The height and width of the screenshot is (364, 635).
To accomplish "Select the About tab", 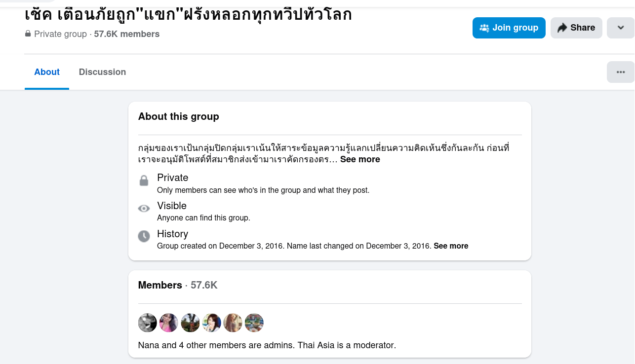I will pos(47,72).
